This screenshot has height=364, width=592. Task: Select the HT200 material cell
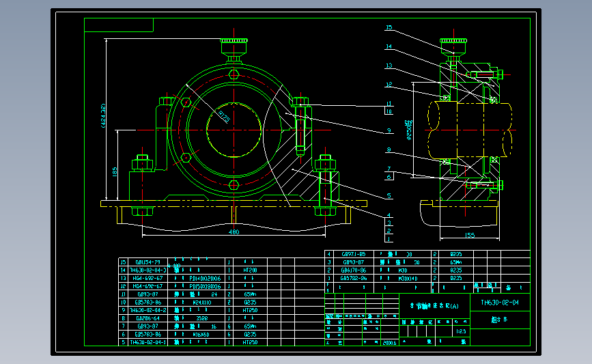pos(250,270)
